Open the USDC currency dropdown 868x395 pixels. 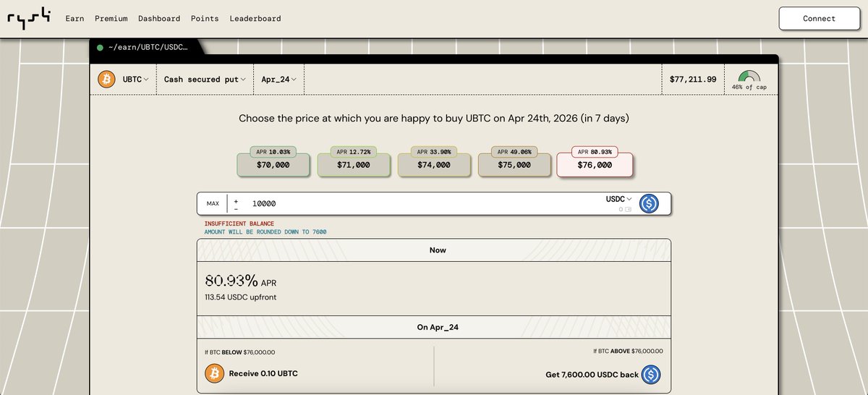pos(618,199)
